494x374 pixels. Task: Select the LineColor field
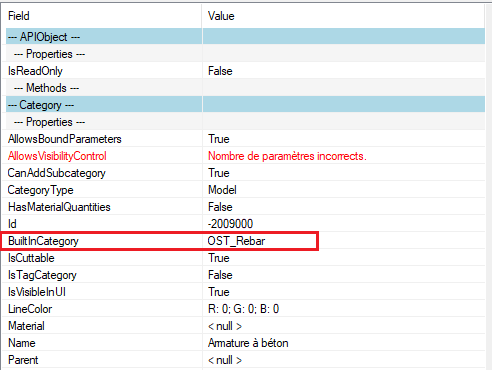(x=30, y=309)
